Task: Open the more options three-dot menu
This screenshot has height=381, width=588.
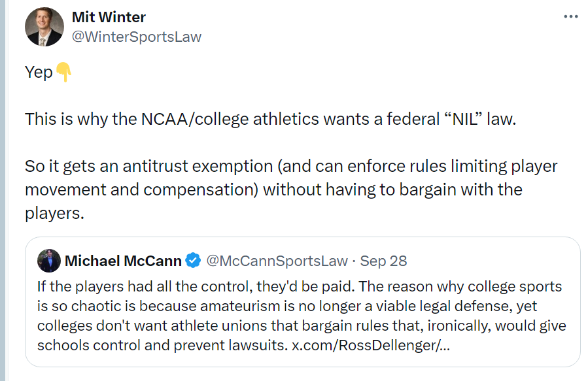Action: tap(570, 16)
